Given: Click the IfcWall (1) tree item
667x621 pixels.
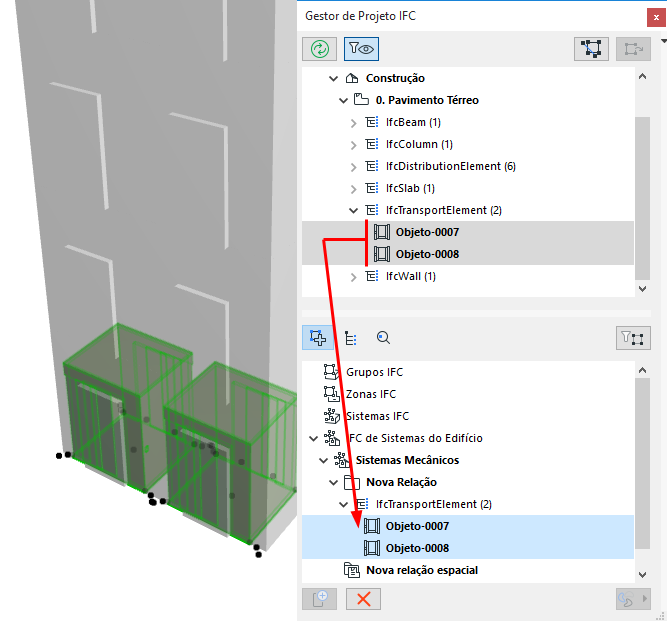Looking at the screenshot, I should coord(410,276).
